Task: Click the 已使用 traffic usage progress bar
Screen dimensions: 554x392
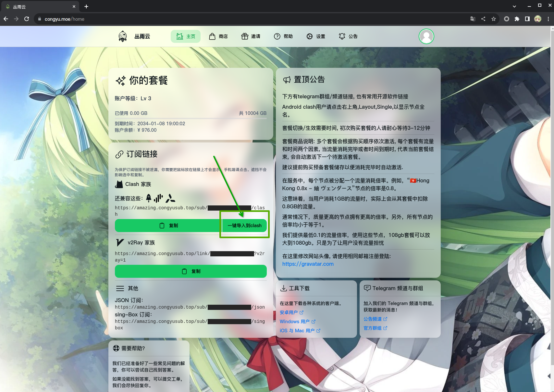Action: point(191,118)
